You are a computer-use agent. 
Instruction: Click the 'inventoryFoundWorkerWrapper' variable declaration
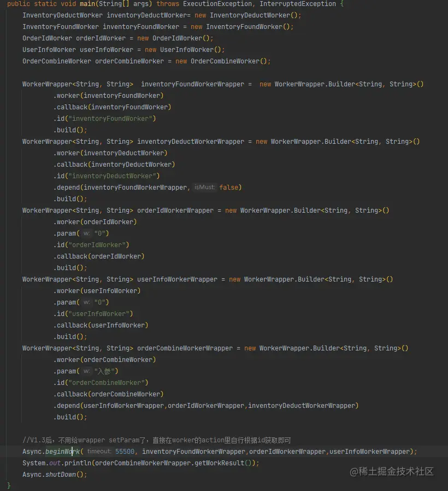coord(192,84)
